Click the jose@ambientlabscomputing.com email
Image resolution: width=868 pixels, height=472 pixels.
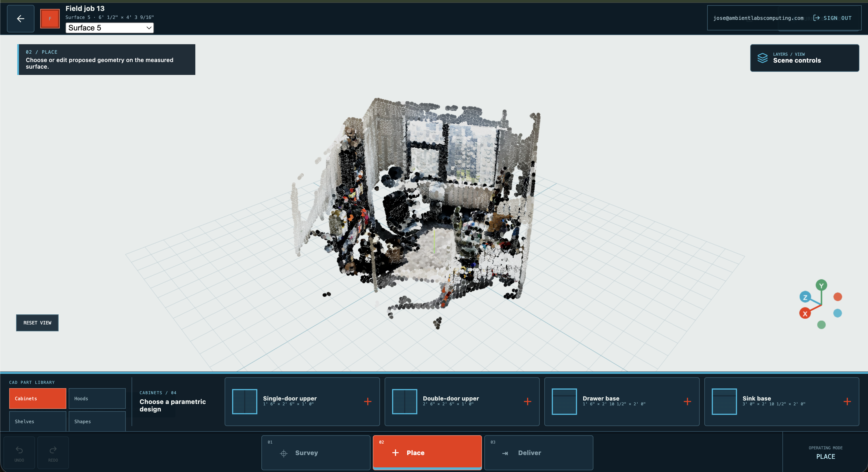pos(758,18)
